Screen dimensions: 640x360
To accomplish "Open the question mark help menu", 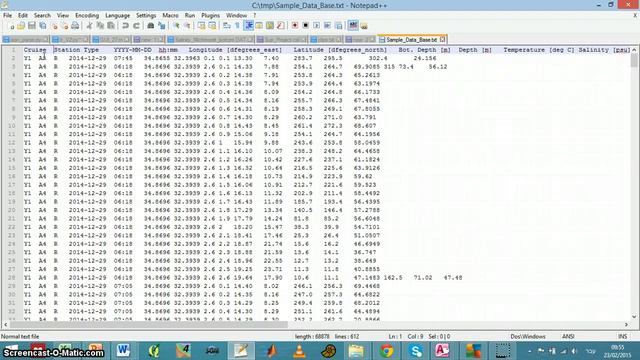I will pos(255,16).
